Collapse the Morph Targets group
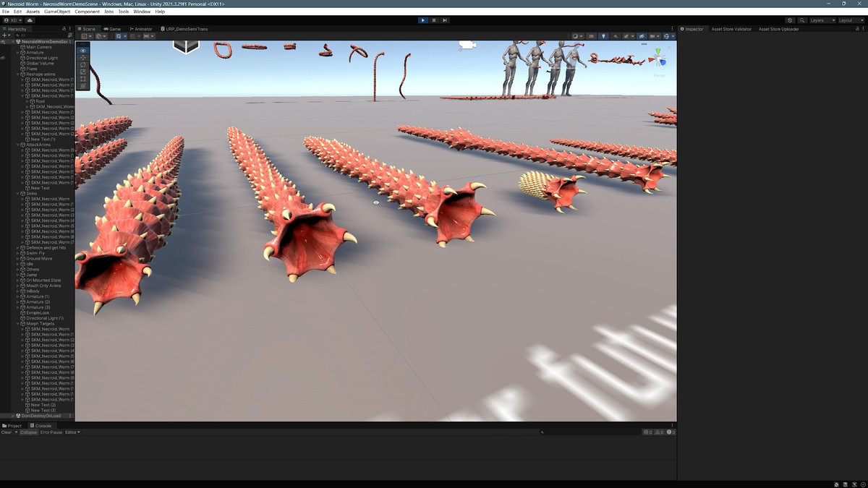Image resolution: width=868 pixels, height=488 pixels. click(x=18, y=324)
